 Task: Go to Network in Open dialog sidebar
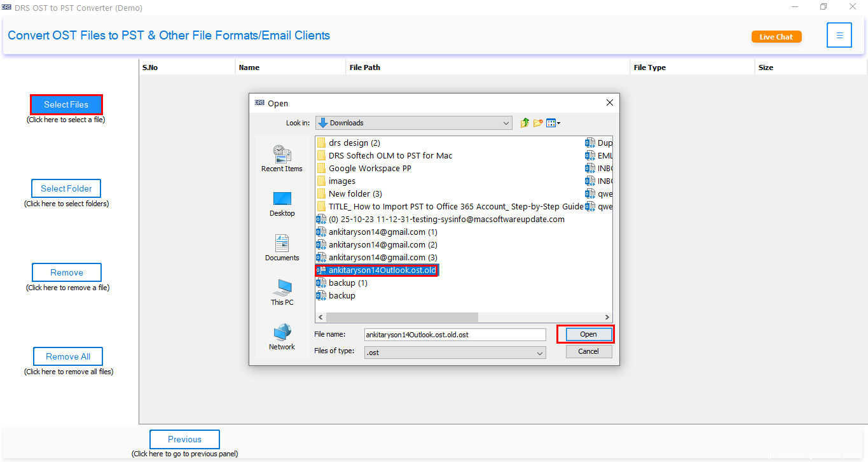(282, 337)
